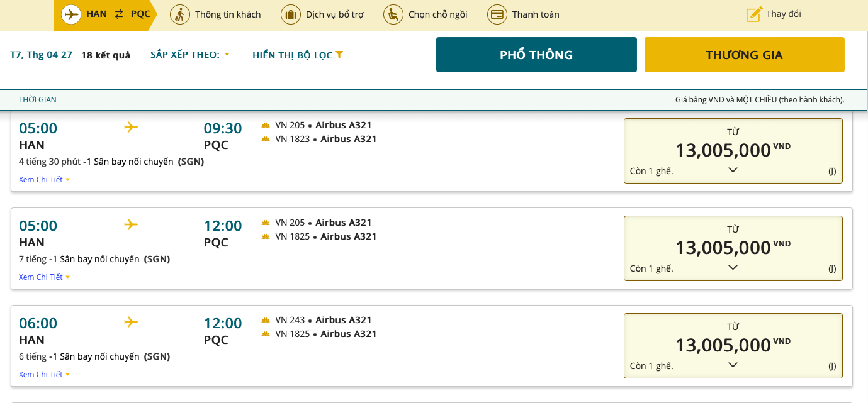Open the Sắp xếp theo sort dropdown
Screen dimensions: 868x403
190,55
